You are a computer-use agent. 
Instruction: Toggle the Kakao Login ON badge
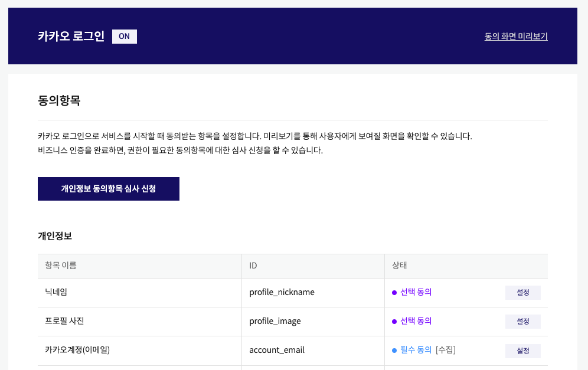pos(125,37)
